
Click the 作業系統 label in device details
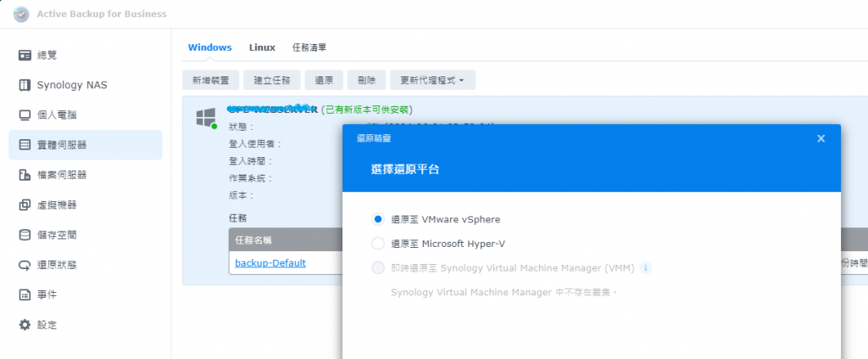(251, 178)
